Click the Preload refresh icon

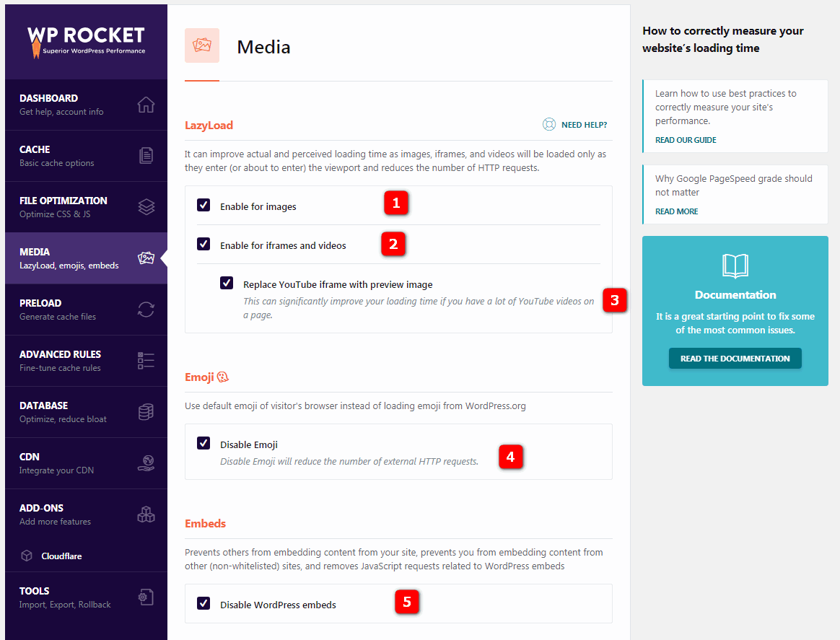(x=146, y=310)
